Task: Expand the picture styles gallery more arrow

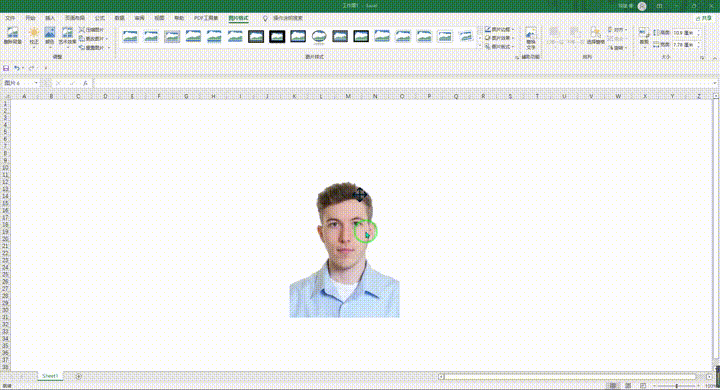Action: point(480,46)
